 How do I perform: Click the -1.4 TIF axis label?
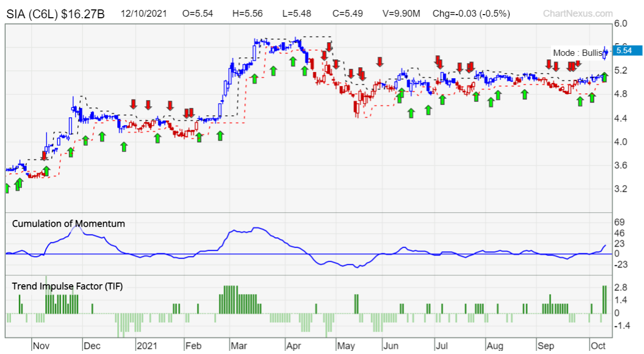click(x=623, y=326)
